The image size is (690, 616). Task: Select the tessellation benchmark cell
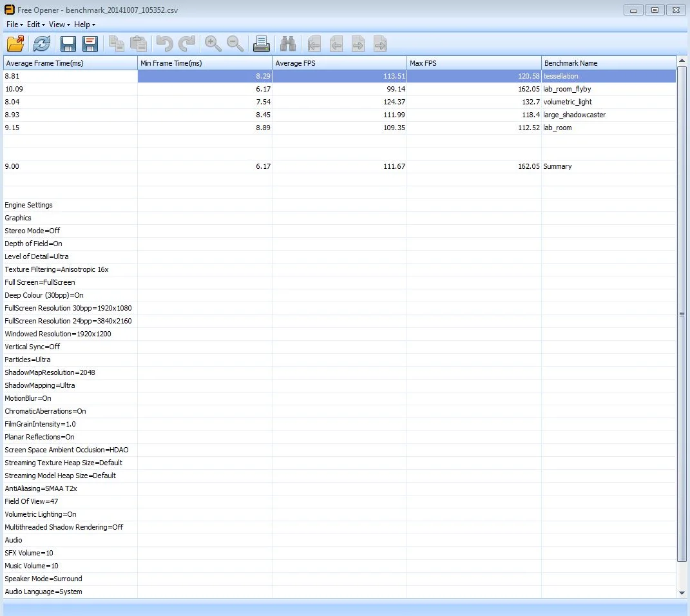point(609,76)
